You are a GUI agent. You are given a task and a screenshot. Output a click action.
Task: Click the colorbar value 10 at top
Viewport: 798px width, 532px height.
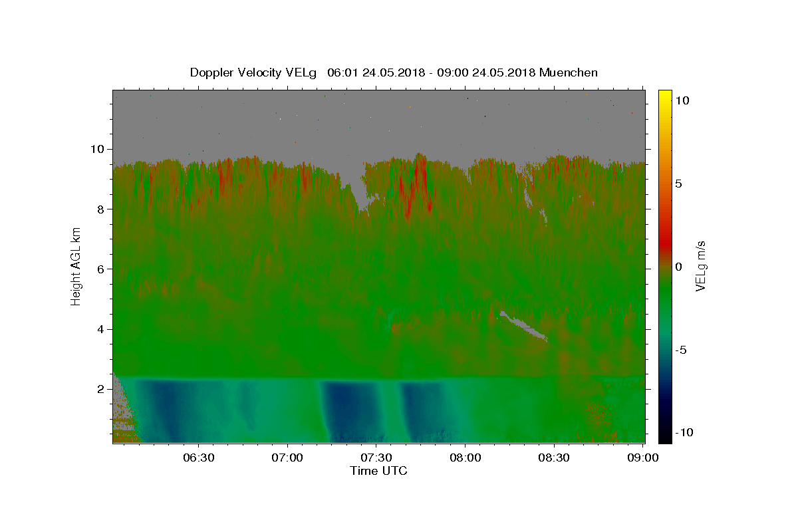click(682, 100)
